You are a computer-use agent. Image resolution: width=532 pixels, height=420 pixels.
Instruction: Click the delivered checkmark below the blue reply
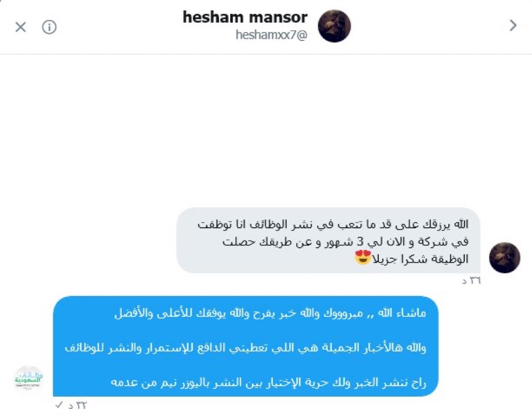(59, 404)
